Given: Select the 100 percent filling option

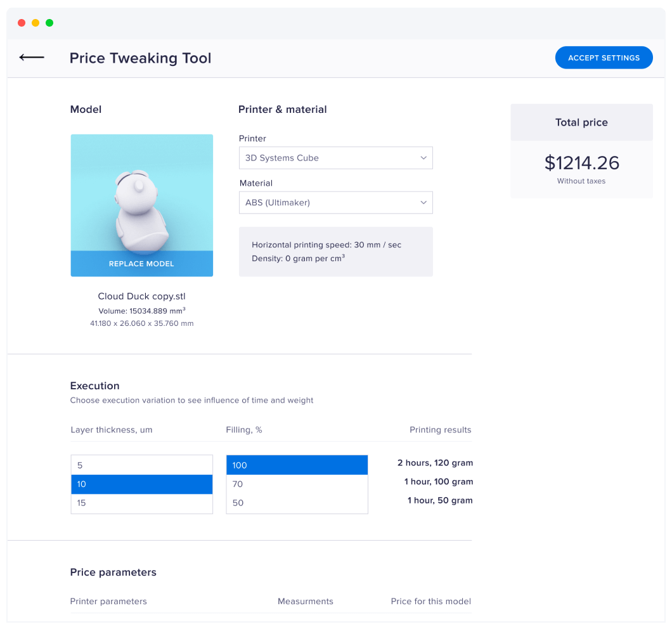Looking at the screenshot, I should 297,465.
